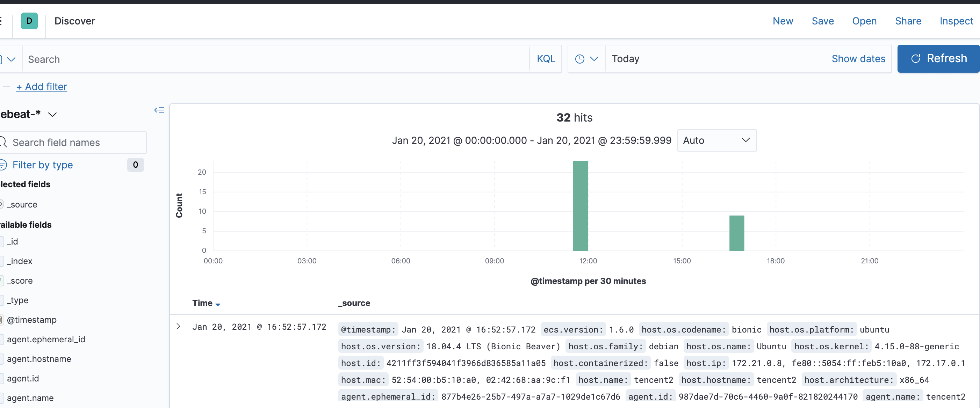Select the @timestamp available field
Viewport: 980px width, 408px height.
(31, 320)
